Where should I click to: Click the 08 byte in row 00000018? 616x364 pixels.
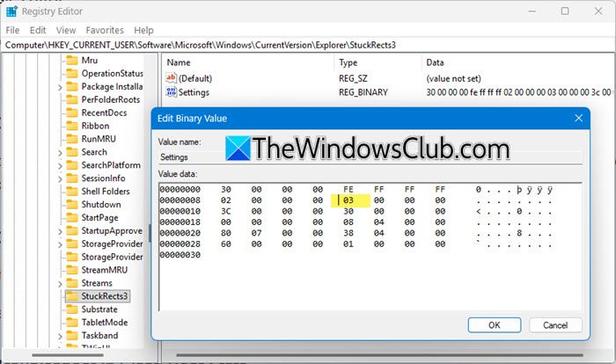pos(348,222)
